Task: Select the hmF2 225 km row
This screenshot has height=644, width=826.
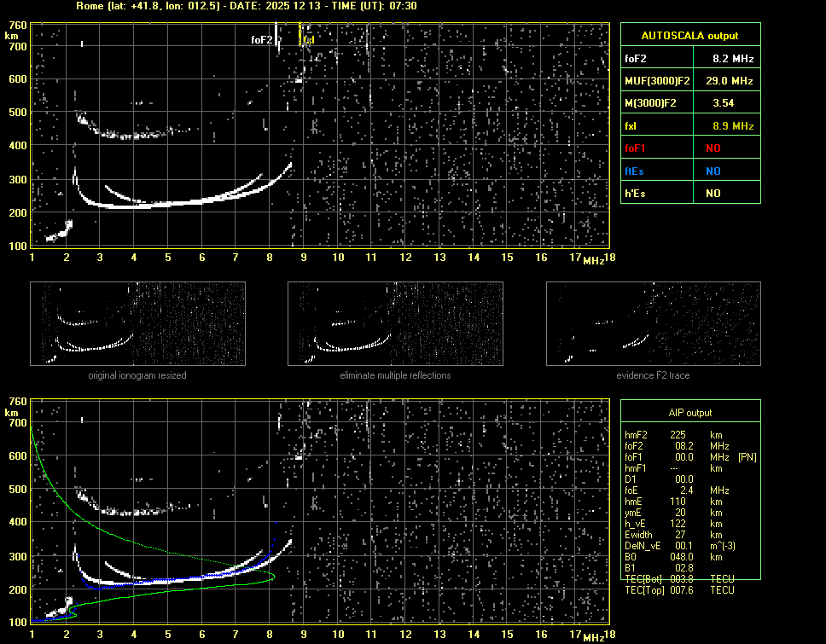Action: [674, 435]
